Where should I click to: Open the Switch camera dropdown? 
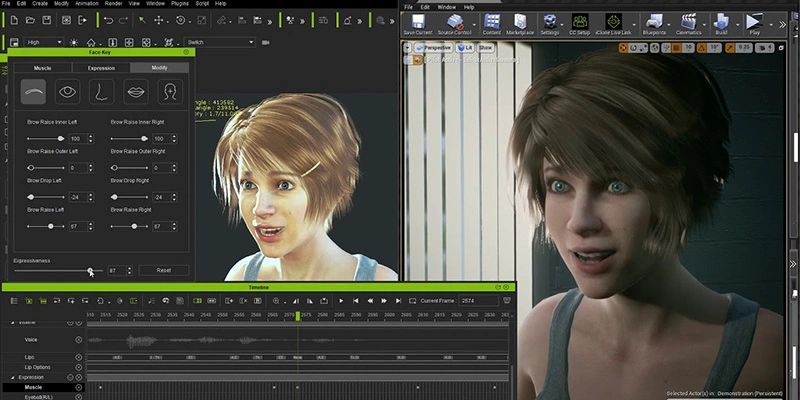[x=220, y=42]
